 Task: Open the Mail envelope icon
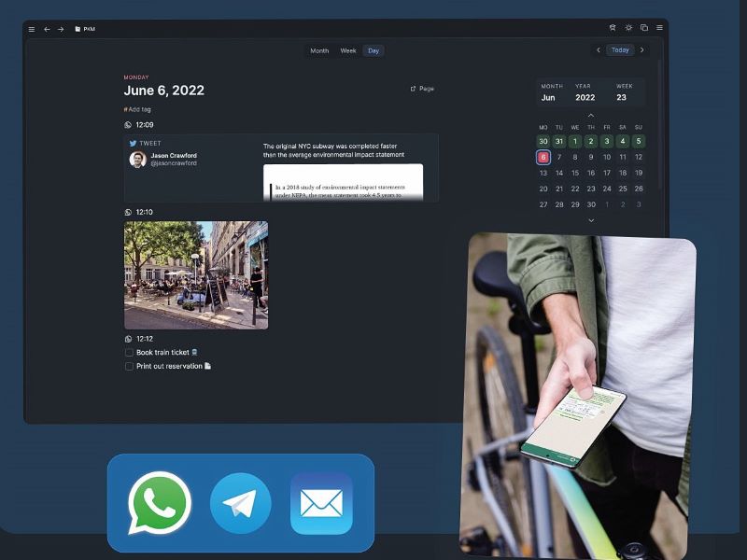pyautogui.click(x=321, y=503)
